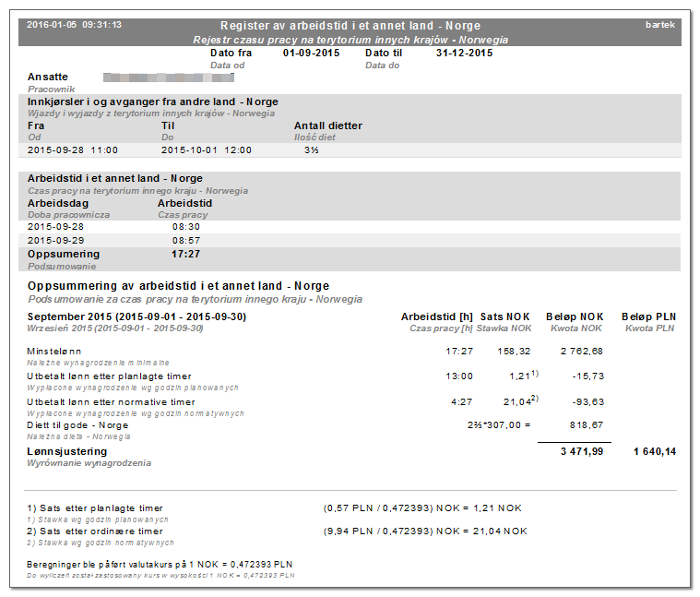Click the heading 'September 2015 (2015-09-01 - 2015-09-30)'
The height and width of the screenshot is (597, 700).
click(137, 317)
